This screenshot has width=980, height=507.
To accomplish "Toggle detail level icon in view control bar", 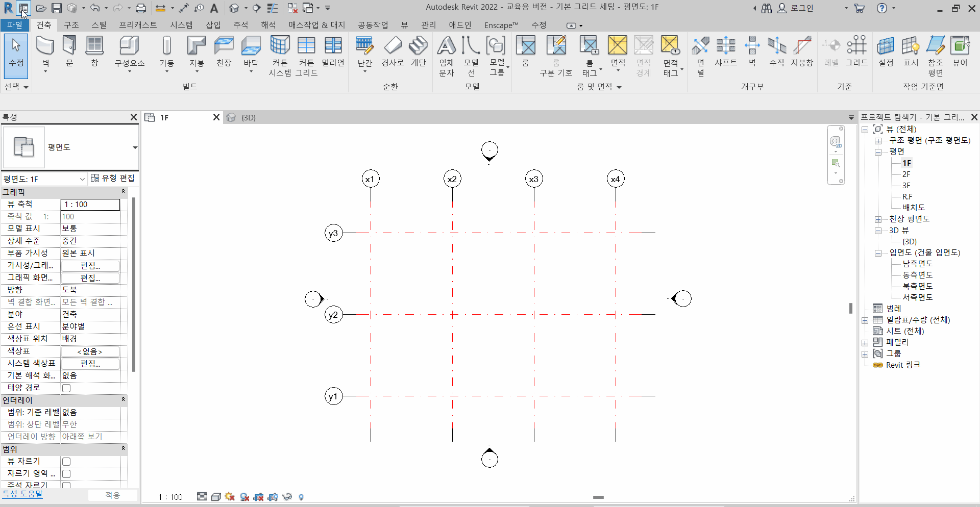I will pyautogui.click(x=202, y=497).
